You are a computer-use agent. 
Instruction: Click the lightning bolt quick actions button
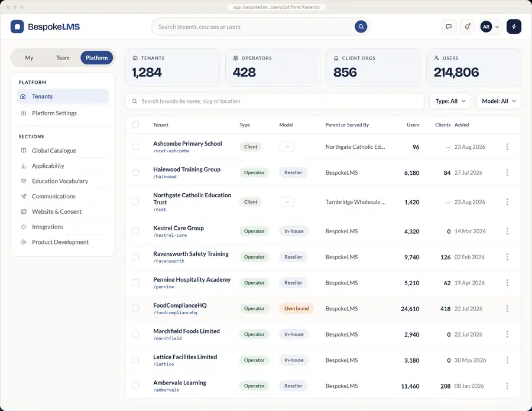pyautogui.click(x=514, y=27)
